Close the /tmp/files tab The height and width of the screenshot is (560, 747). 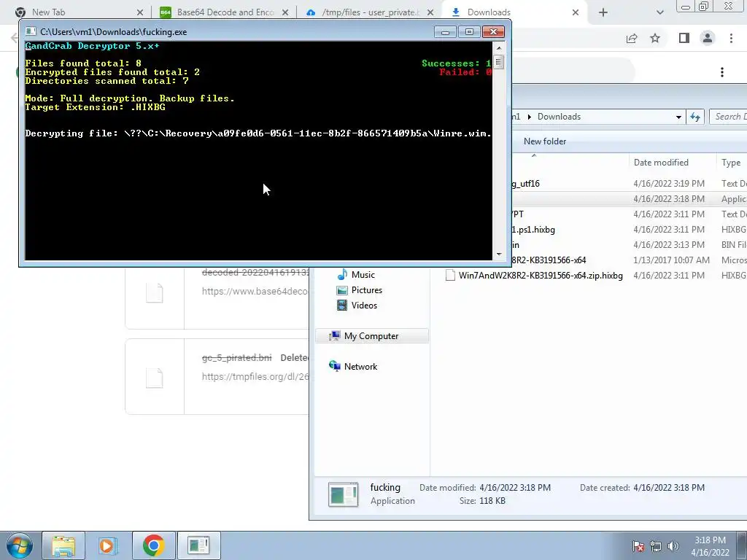pos(430,12)
